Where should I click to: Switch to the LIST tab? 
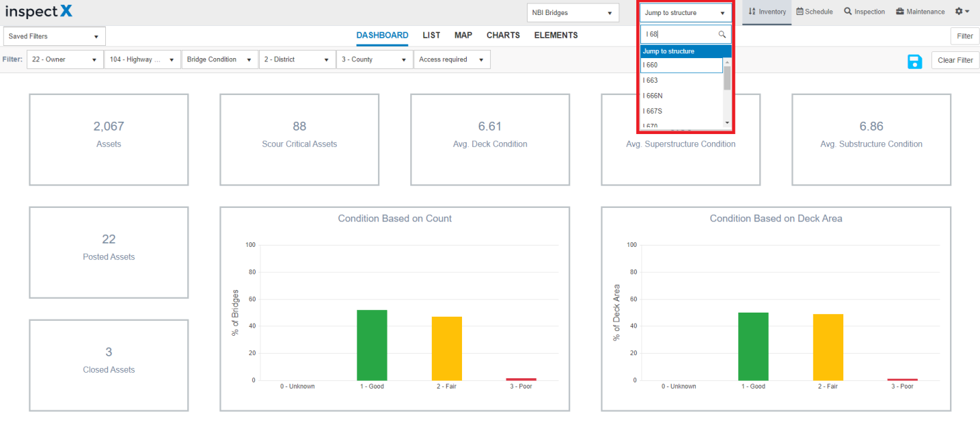pos(431,36)
